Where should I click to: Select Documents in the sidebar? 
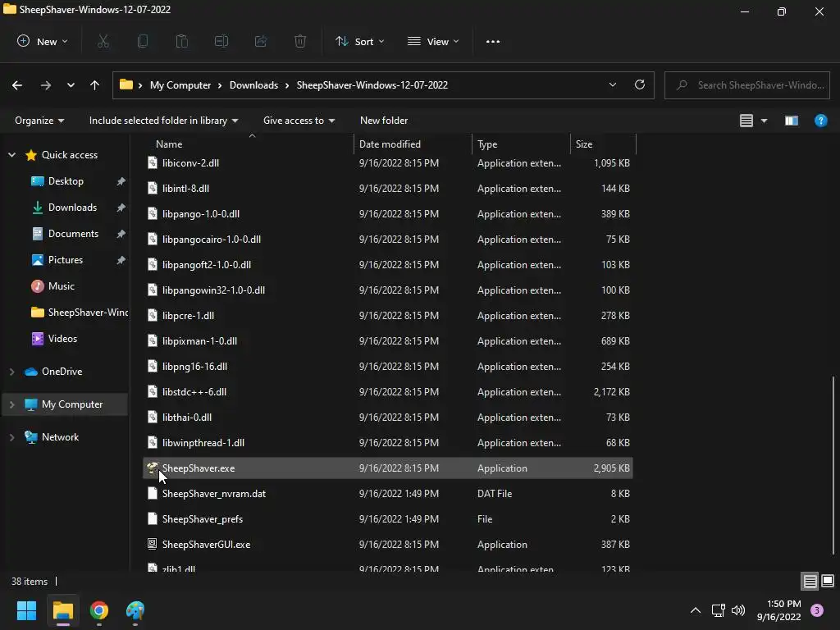pos(73,234)
